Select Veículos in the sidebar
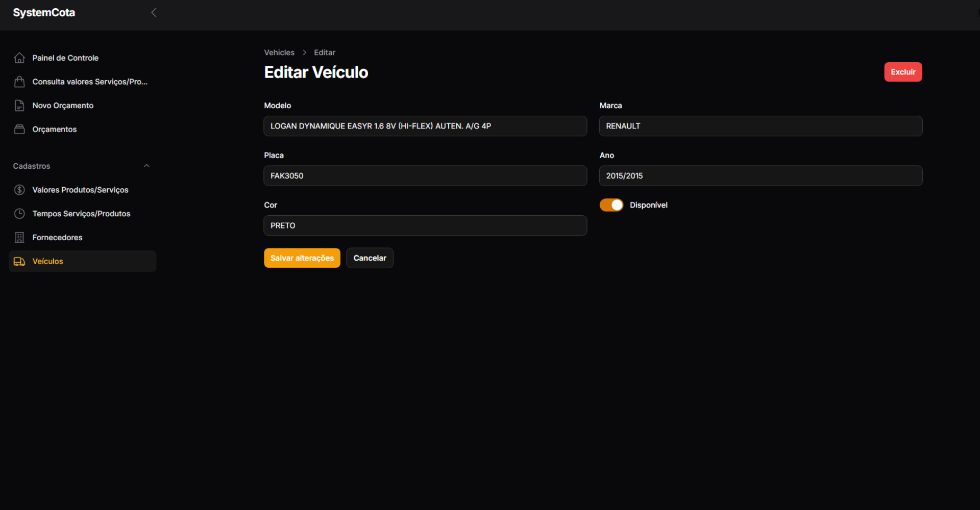This screenshot has width=980, height=510. coord(83,261)
